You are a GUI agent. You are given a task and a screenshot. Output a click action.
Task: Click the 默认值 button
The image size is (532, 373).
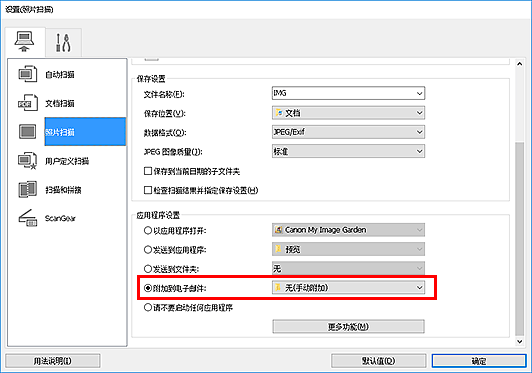[378, 361]
